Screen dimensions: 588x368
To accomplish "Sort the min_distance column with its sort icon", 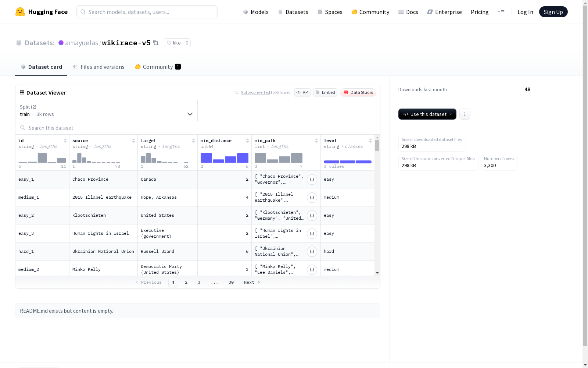I will 247,141.
